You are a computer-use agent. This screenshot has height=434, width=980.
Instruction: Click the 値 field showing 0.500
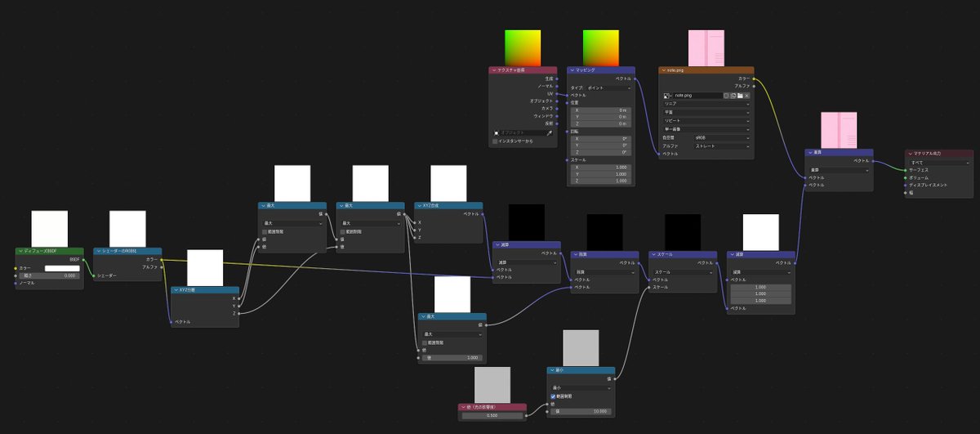point(492,415)
